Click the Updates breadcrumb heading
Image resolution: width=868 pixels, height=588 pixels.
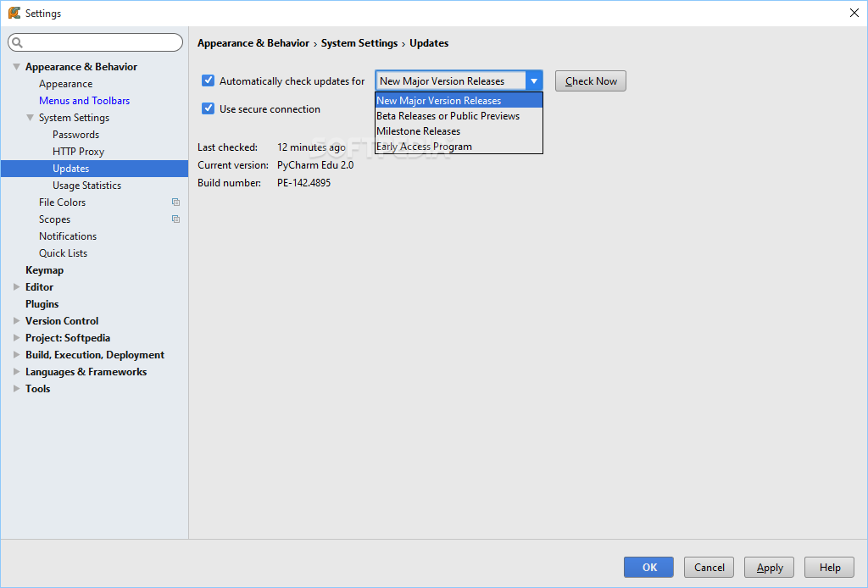pyautogui.click(x=429, y=43)
